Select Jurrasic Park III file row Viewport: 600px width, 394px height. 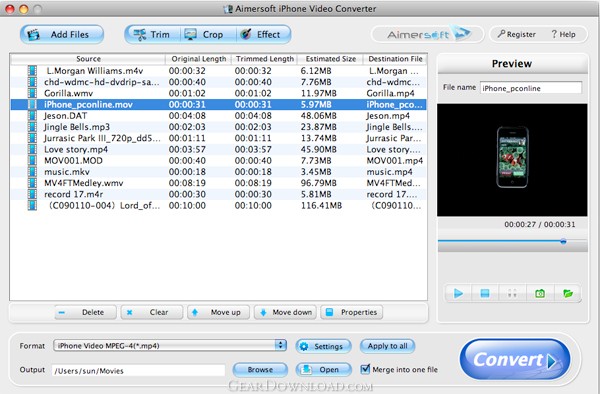pos(218,138)
